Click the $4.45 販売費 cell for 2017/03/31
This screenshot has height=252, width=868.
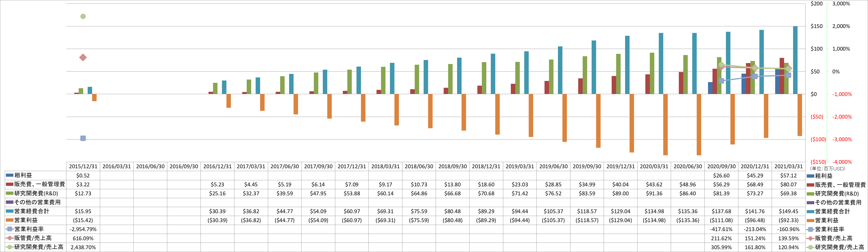[x=251, y=185]
